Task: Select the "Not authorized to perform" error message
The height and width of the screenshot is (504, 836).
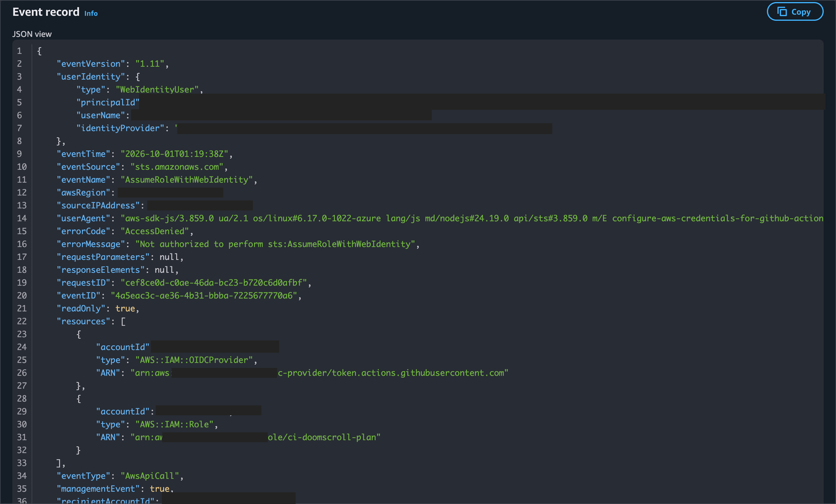Action: [275, 244]
